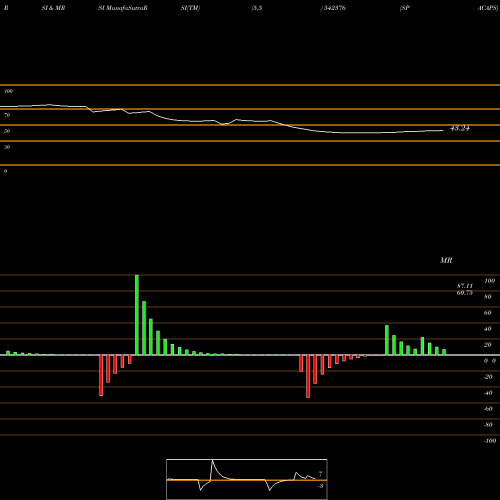Click the RSI axis label 100 at upper left
The width and height of the screenshot is (500, 500).
(x=8, y=91)
